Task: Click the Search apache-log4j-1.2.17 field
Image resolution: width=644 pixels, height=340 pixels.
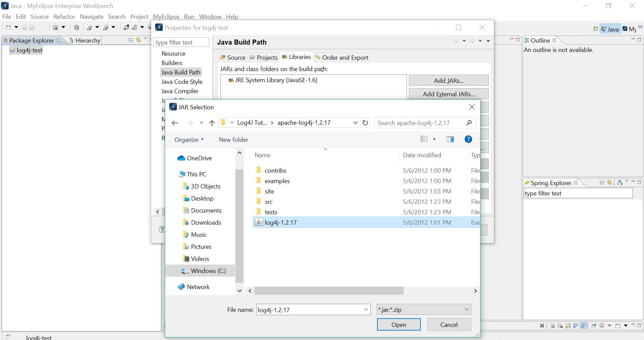Action: (420, 123)
